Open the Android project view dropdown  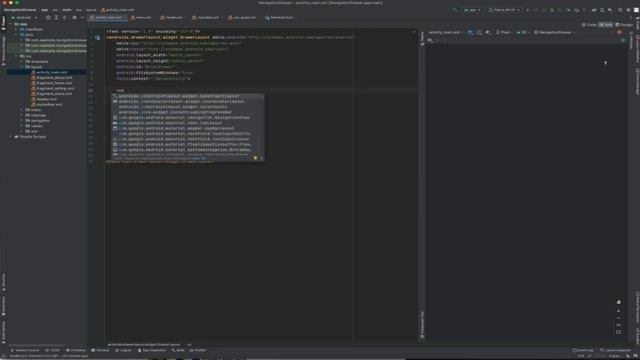pyautogui.click(x=24, y=18)
